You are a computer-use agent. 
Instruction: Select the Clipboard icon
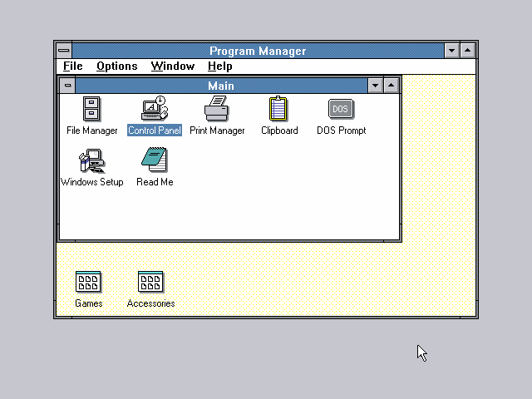click(x=278, y=109)
